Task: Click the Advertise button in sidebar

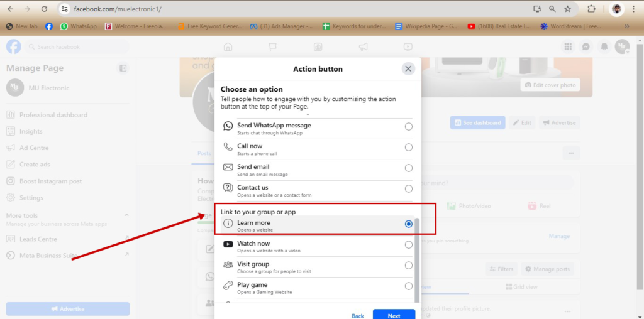Action: [x=68, y=309]
